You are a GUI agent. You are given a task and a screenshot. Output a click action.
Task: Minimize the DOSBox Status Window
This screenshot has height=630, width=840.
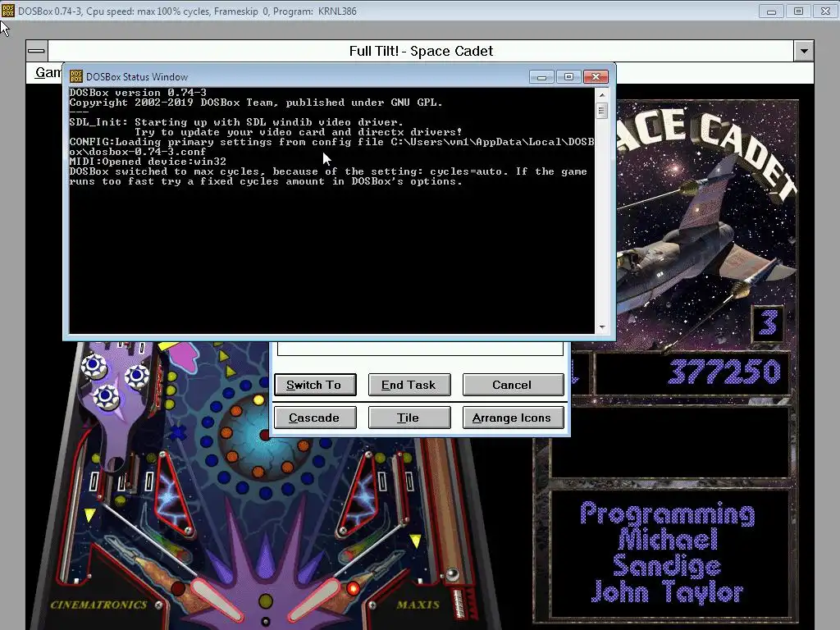(x=541, y=77)
